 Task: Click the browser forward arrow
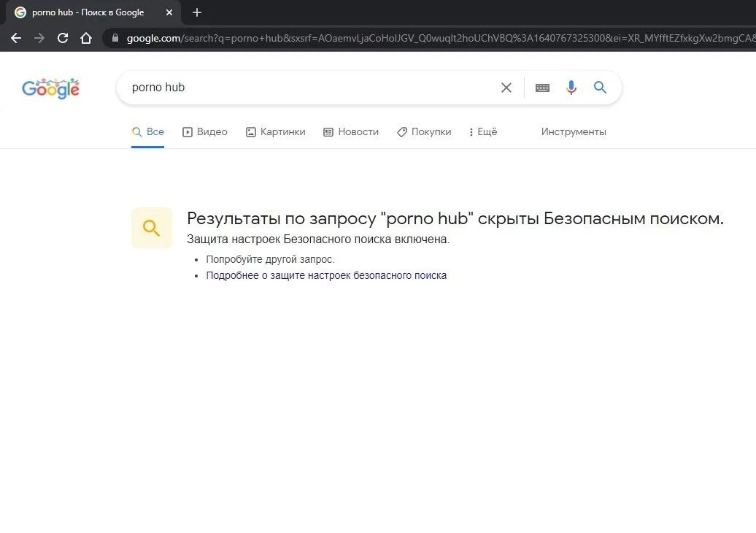pyautogui.click(x=39, y=38)
